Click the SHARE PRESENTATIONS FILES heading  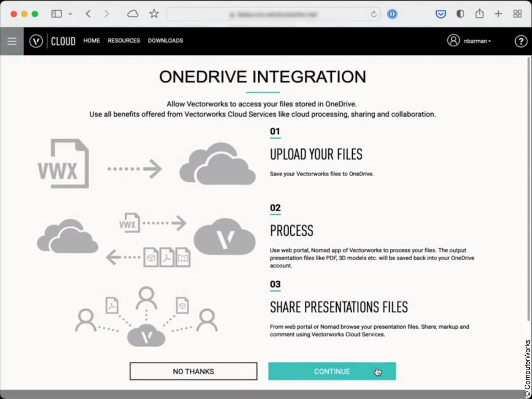[x=339, y=307]
